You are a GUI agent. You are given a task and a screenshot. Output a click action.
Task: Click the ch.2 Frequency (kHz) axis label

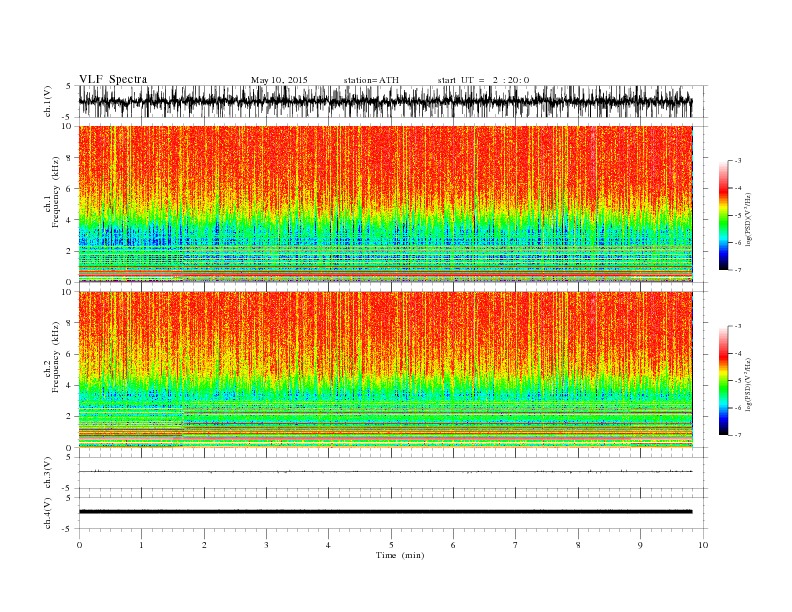point(52,358)
